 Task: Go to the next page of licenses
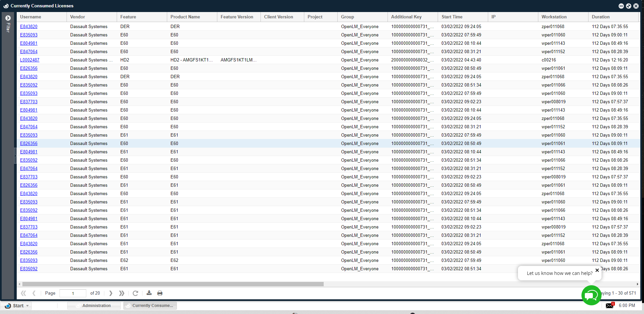[x=111, y=293]
